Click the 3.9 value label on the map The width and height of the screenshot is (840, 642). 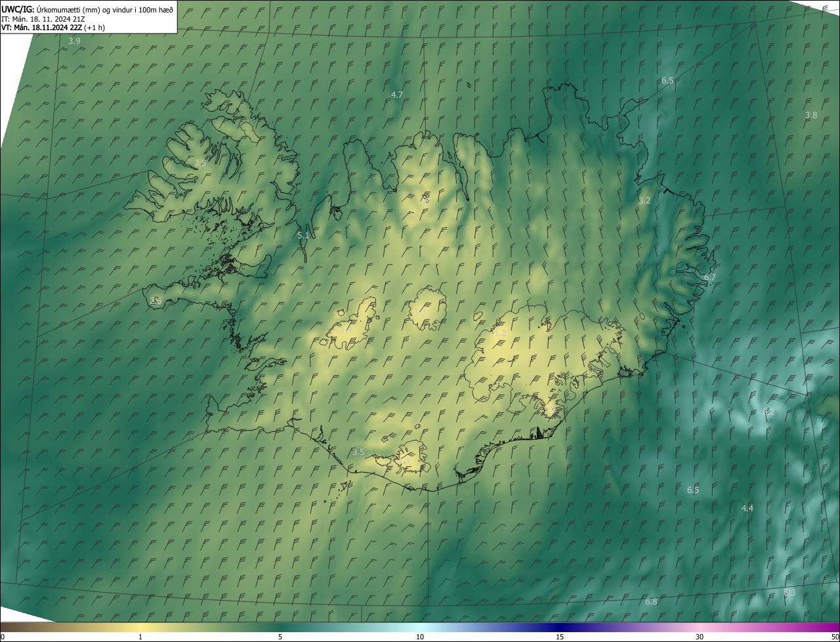pyautogui.click(x=74, y=41)
